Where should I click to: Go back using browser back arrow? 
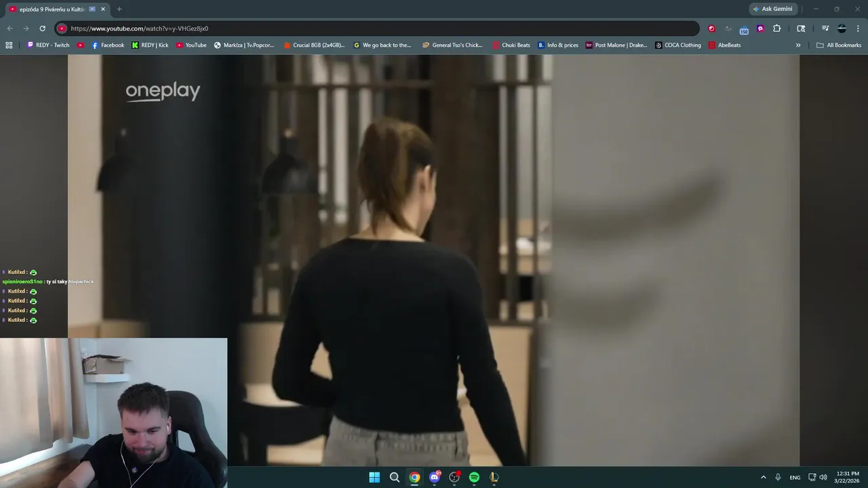point(9,28)
